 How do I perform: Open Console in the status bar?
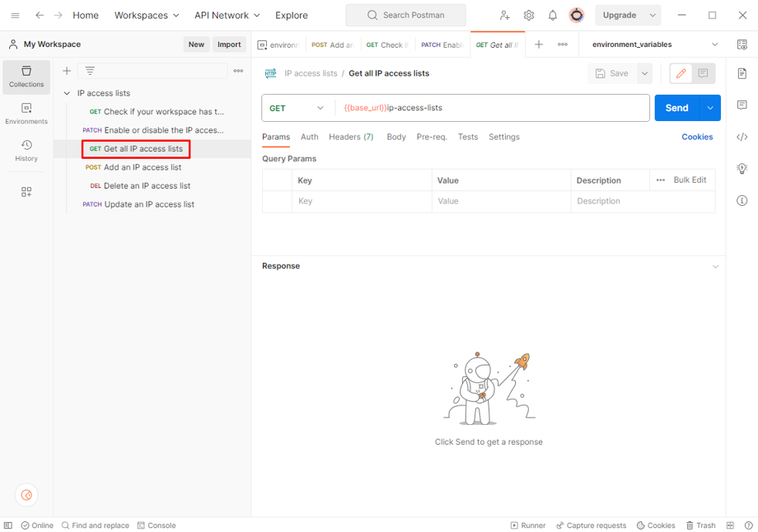tap(157, 525)
